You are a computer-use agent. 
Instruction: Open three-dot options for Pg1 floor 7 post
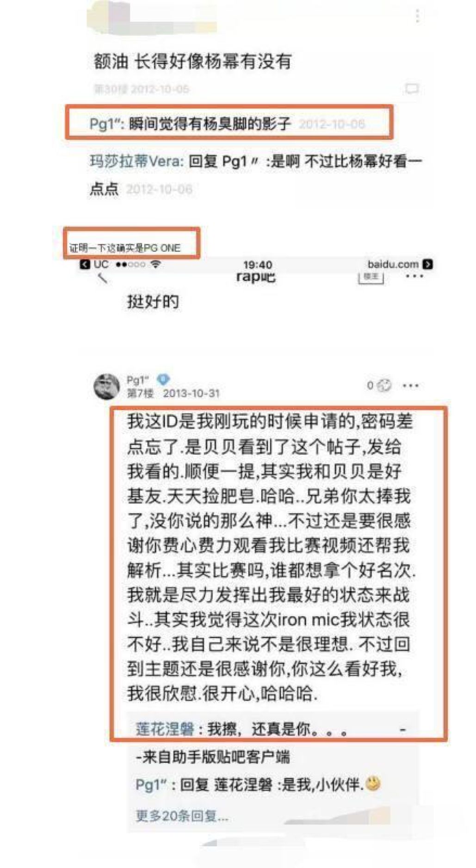(411, 385)
